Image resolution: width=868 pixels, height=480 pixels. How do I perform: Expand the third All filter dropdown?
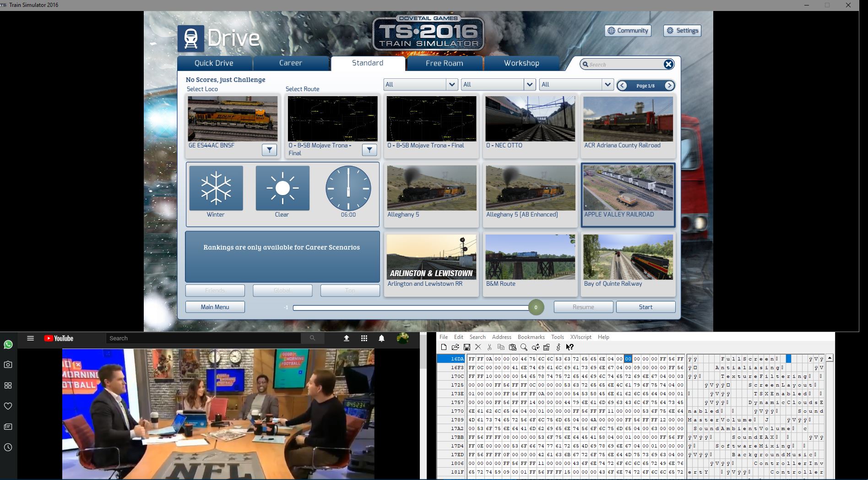[x=608, y=84]
